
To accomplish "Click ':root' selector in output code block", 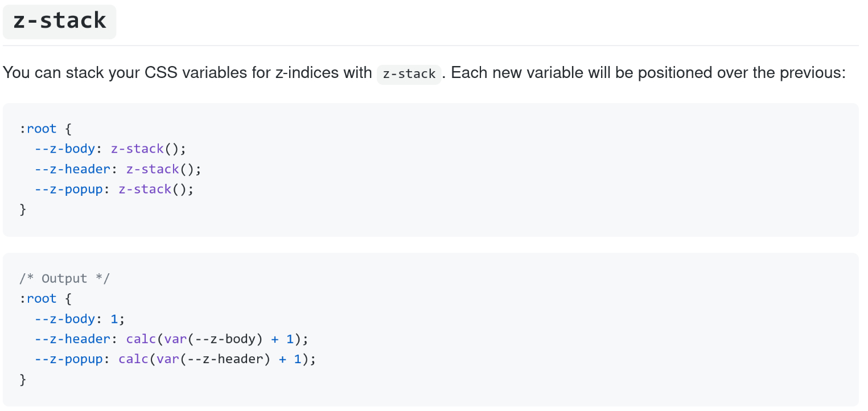I will coord(38,299).
